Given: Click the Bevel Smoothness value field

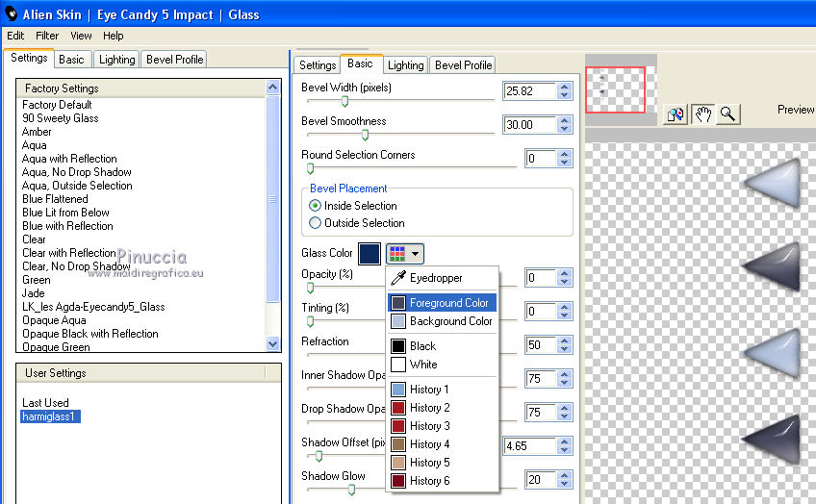Looking at the screenshot, I should click(x=529, y=125).
